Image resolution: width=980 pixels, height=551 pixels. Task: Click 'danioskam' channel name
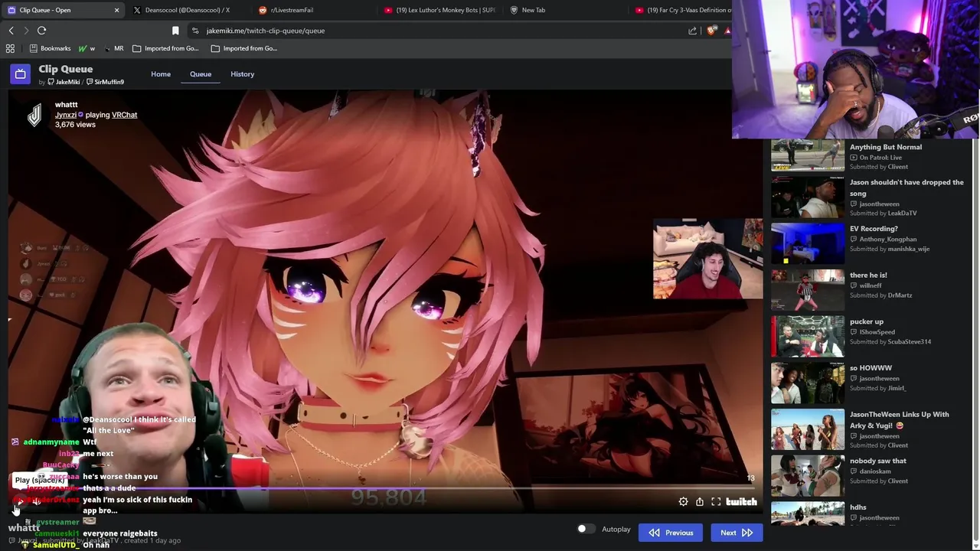click(874, 471)
